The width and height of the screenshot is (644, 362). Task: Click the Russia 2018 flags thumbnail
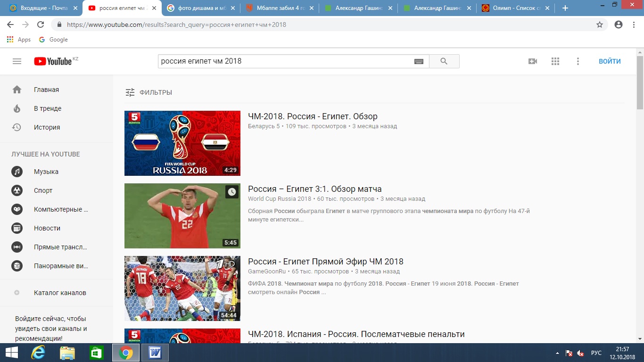point(182,143)
